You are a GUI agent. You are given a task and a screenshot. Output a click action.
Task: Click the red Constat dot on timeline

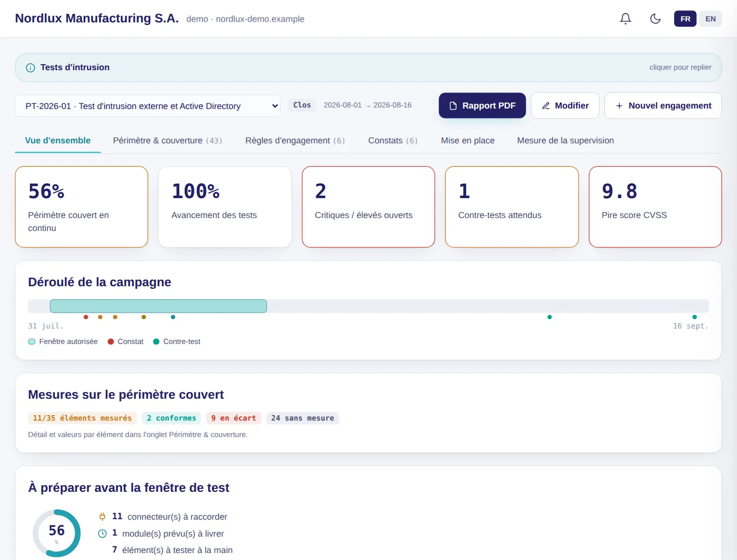[86, 317]
